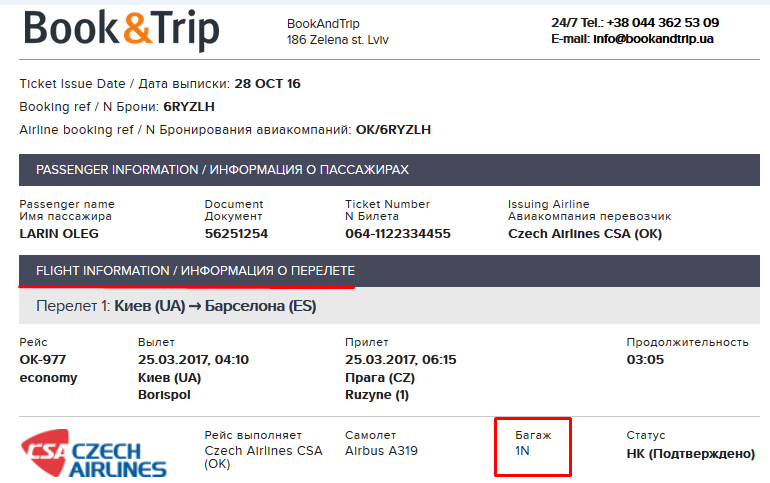Click the Багаж 1N baggage box

tap(533, 447)
